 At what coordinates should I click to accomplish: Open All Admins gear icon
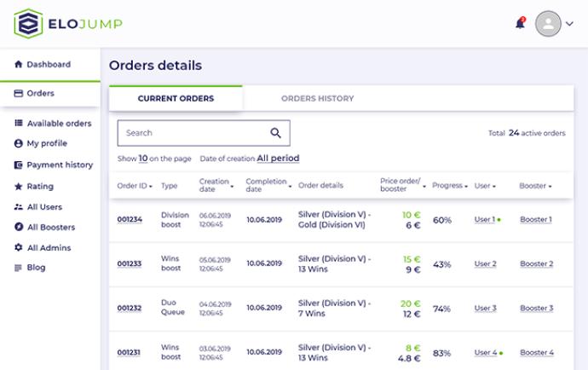click(x=19, y=248)
